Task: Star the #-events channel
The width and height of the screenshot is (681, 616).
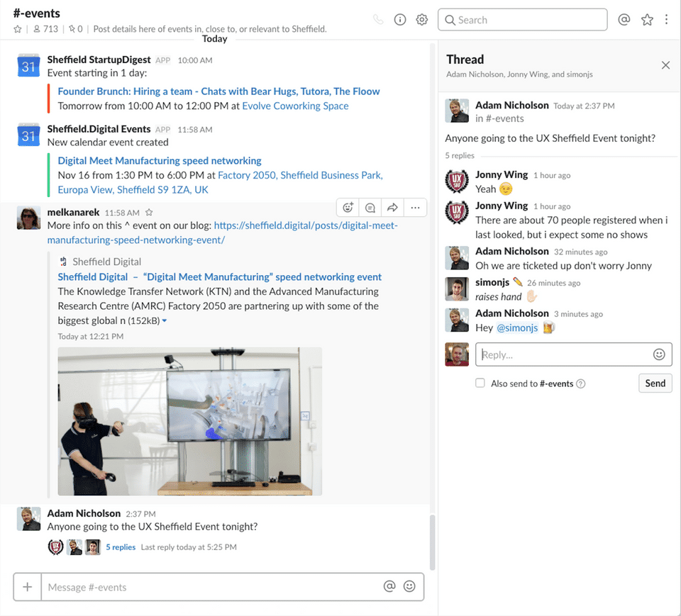Action: (x=18, y=29)
